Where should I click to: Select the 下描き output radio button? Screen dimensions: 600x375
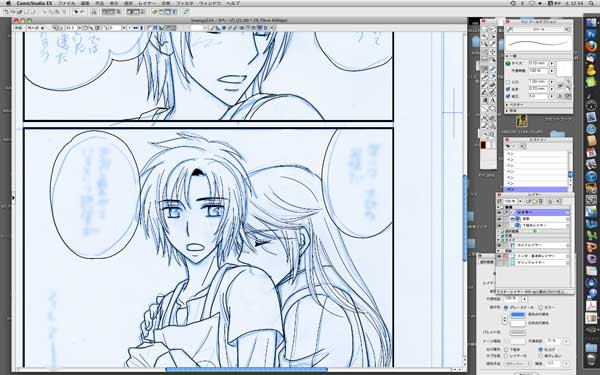point(506,349)
